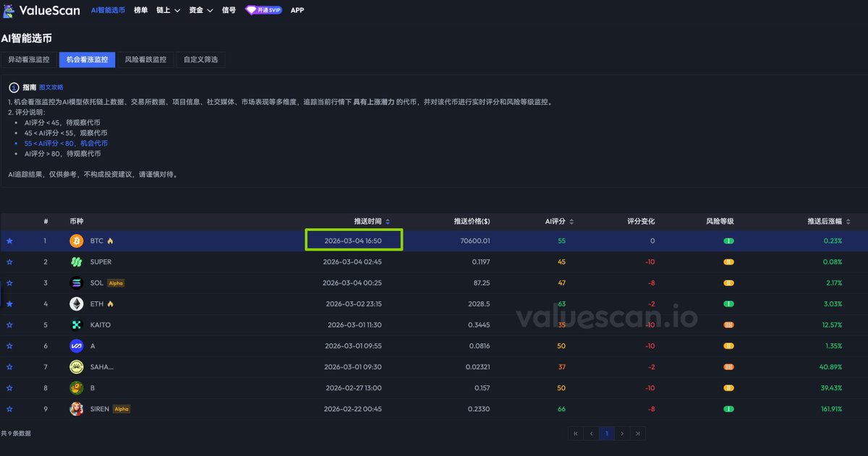Screen dimensions: 868x456
Task: Click KAITO's orange risk level indicator
Action: click(x=728, y=325)
